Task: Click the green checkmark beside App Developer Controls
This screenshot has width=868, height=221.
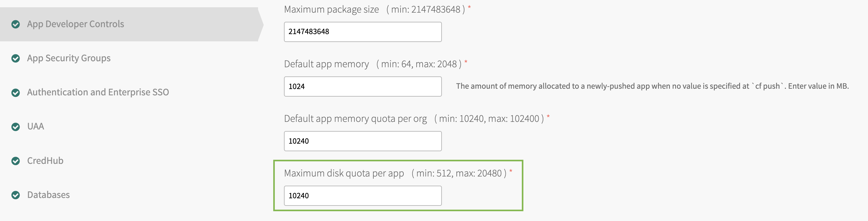Action: point(15,24)
